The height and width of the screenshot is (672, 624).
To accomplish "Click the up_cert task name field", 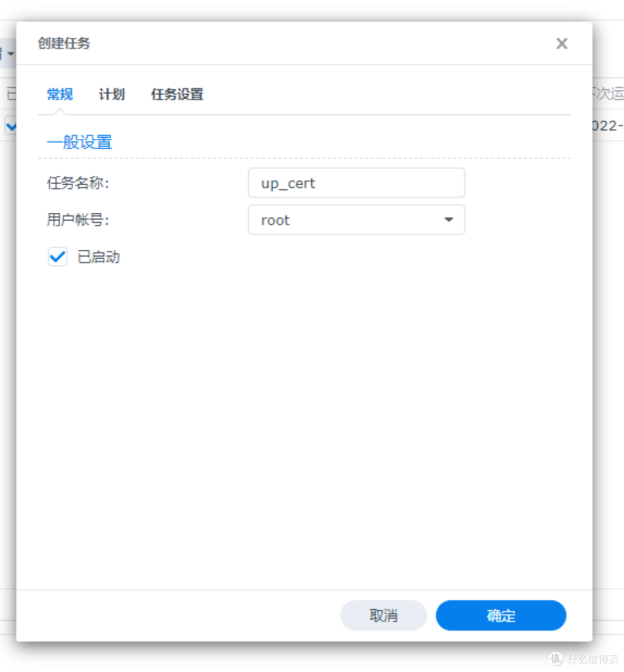I will [356, 183].
